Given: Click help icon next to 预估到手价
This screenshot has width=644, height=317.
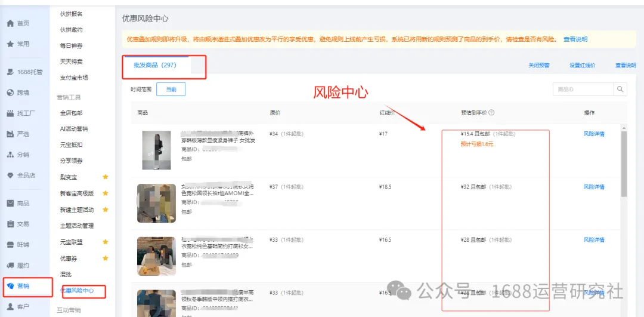Looking at the screenshot, I should click(x=491, y=113).
